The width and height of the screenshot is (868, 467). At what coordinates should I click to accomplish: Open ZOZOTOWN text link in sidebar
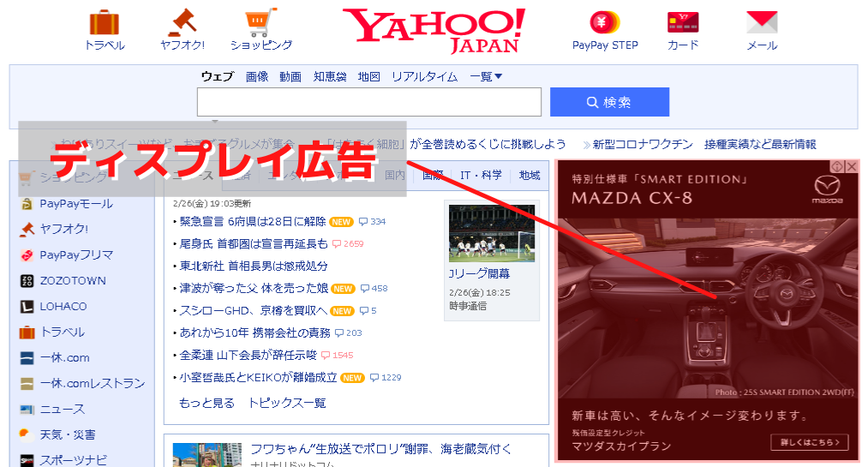click(73, 281)
